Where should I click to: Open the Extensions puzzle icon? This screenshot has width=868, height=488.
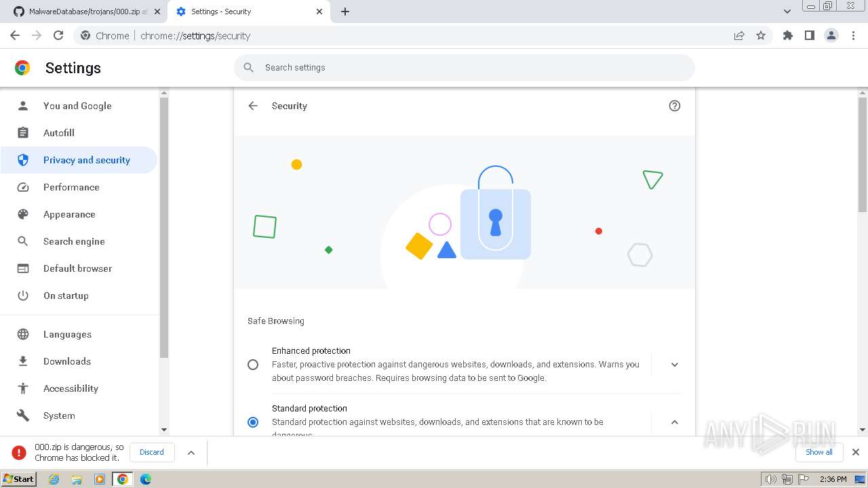tap(787, 35)
